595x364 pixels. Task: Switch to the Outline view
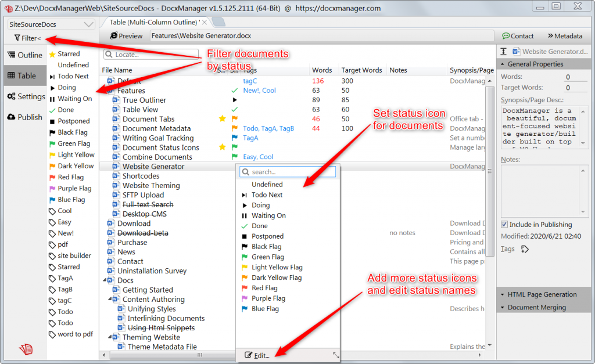(x=25, y=55)
